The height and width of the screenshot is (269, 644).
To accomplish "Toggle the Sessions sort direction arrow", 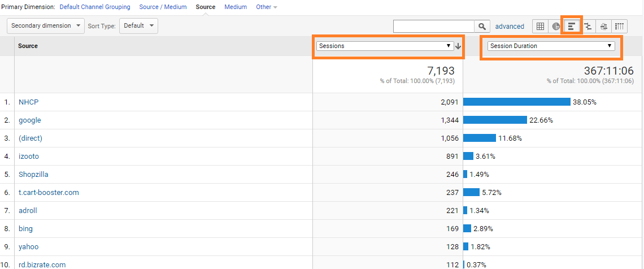I will (x=458, y=46).
